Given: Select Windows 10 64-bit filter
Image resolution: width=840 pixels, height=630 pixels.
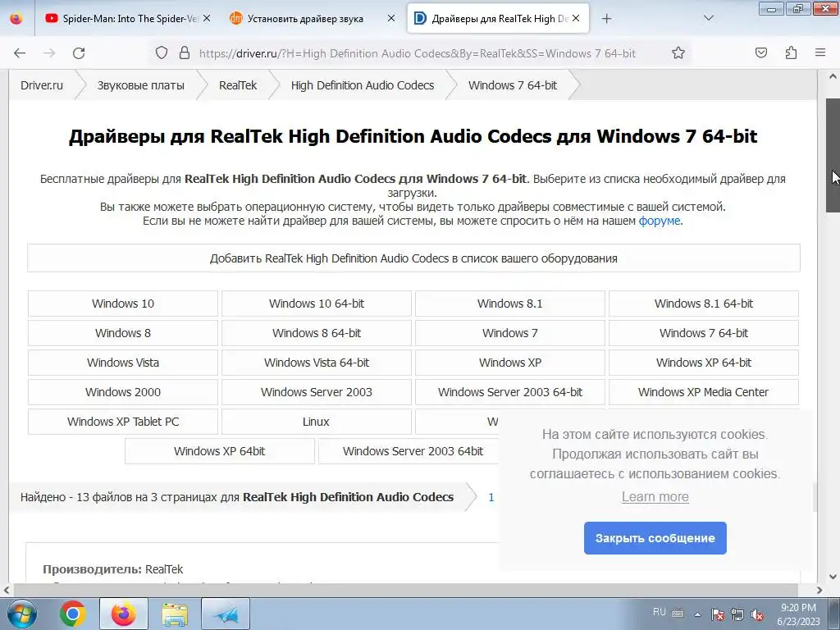Looking at the screenshot, I should click(317, 304).
